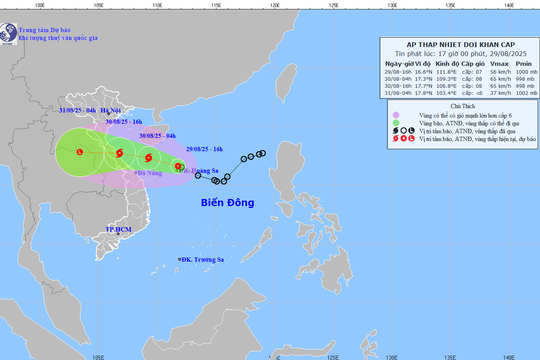Select the 30/08-16h forecast table row

pyautogui.click(x=460, y=86)
